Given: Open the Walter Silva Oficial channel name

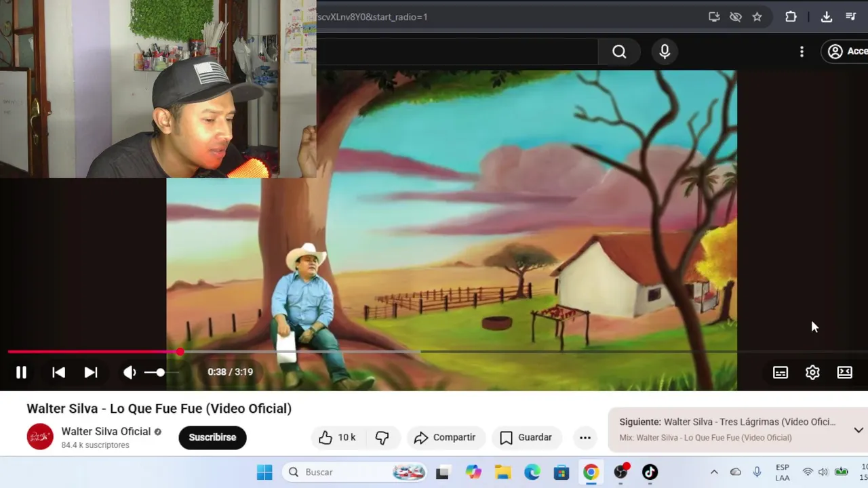Looking at the screenshot, I should [x=106, y=431].
